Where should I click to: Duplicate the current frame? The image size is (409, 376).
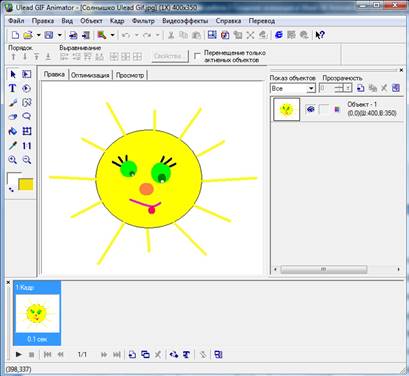(145, 355)
